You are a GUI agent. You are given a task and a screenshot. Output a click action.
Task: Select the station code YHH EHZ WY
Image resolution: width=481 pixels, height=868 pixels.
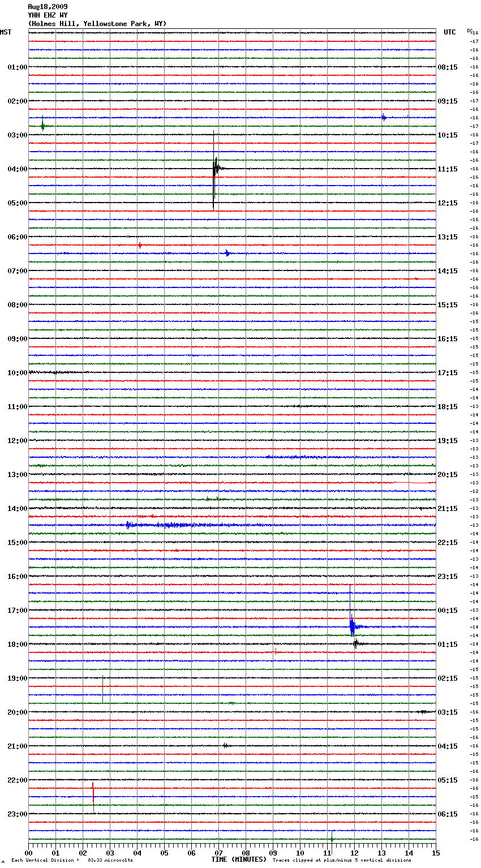48,15
